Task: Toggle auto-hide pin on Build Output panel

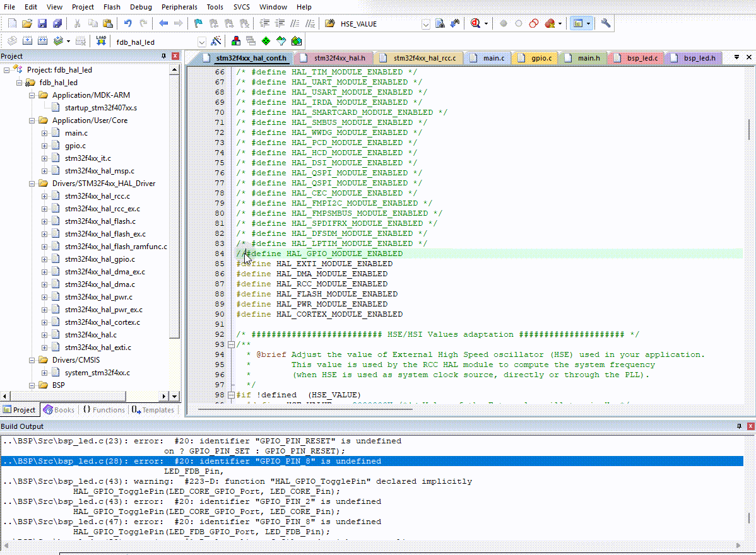Action: (739, 426)
